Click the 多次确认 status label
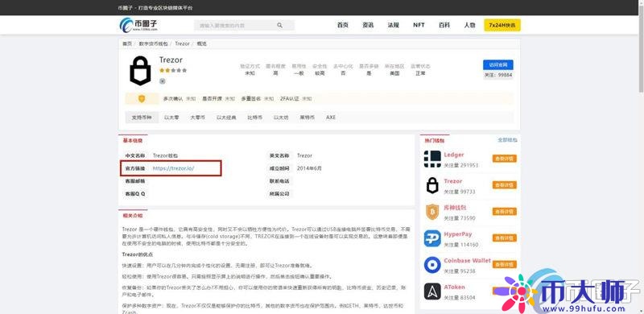644x314 pixels. 173,99
